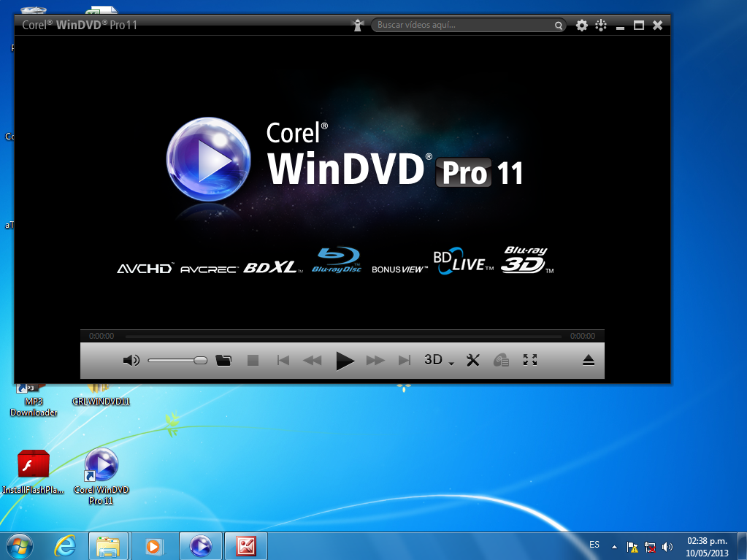Start playing the video
Image resolution: width=747 pixels, height=560 pixels.
pyautogui.click(x=345, y=360)
